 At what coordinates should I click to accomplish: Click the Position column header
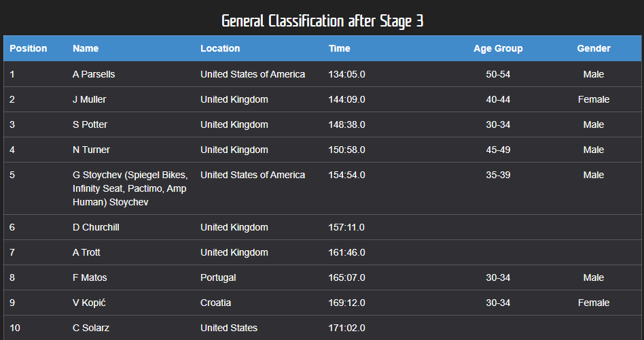(29, 48)
